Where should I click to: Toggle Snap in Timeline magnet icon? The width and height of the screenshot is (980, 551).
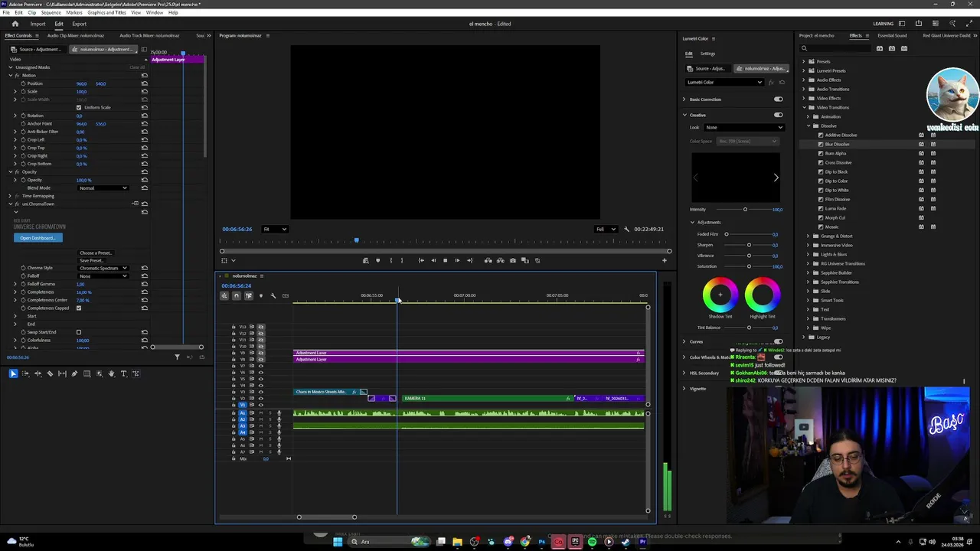pyautogui.click(x=236, y=295)
